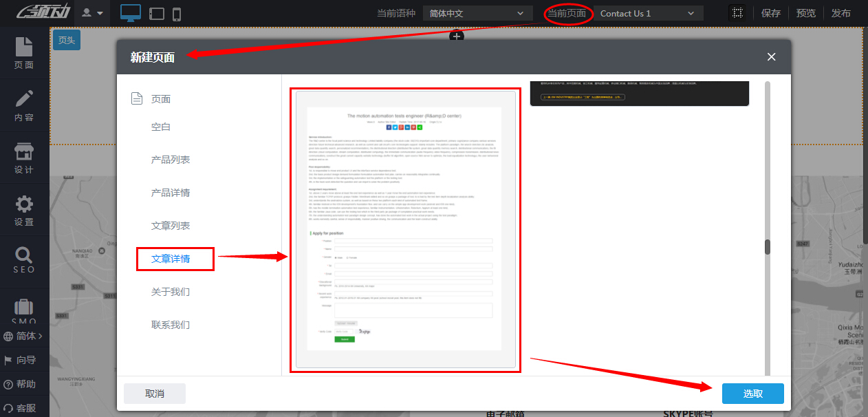Select 产品列表 template category
The width and height of the screenshot is (868, 417).
[x=171, y=160]
